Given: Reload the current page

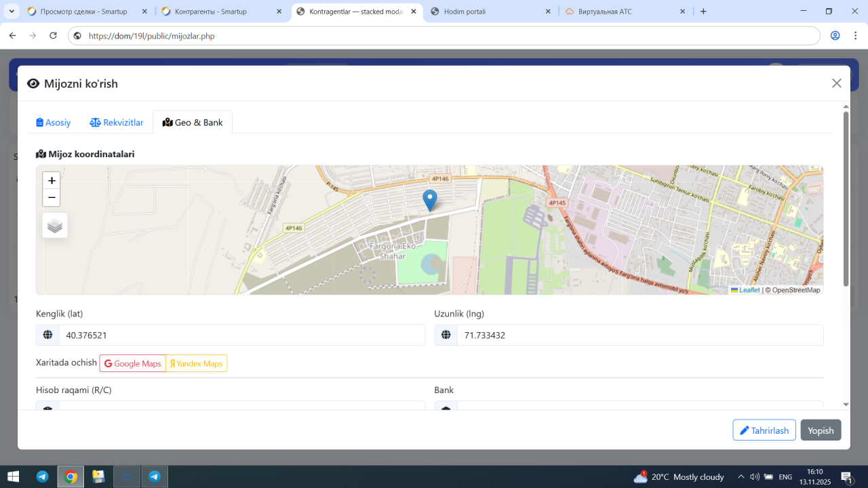Looking at the screenshot, I should pos(53,36).
